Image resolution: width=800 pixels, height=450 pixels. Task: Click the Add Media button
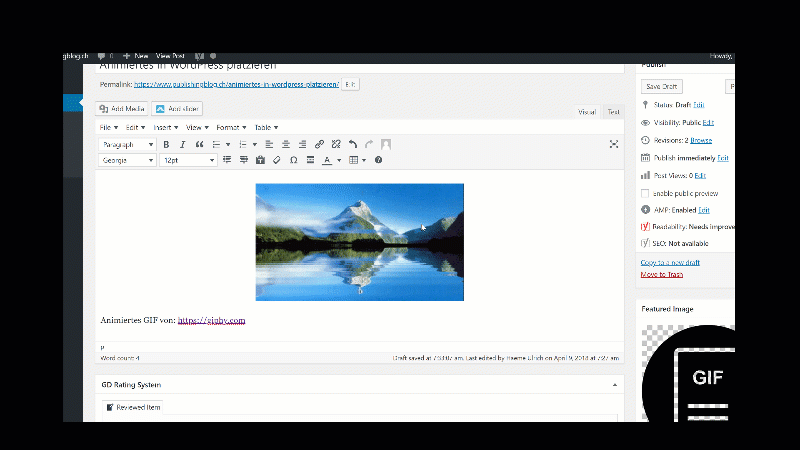coord(121,109)
